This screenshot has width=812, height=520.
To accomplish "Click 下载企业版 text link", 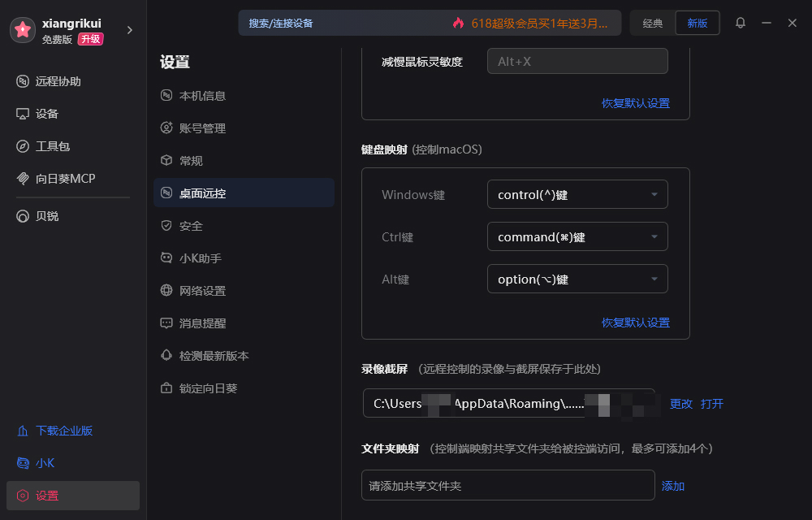I will pyautogui.click(x=64, y=431).
